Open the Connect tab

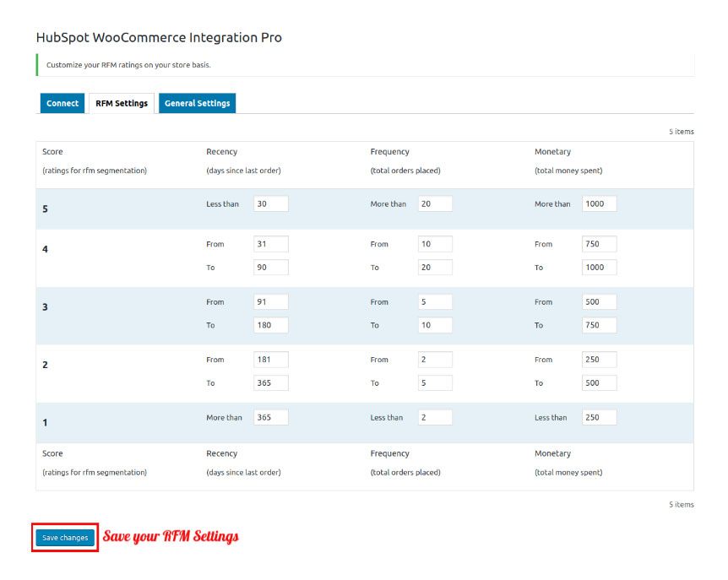pos(62,103)
